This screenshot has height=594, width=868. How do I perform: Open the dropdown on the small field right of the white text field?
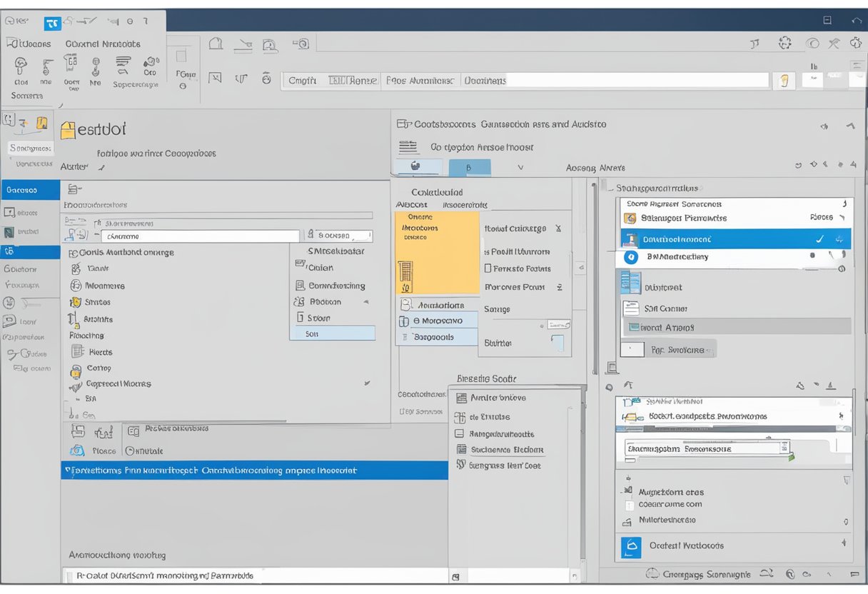click(367, 235)
